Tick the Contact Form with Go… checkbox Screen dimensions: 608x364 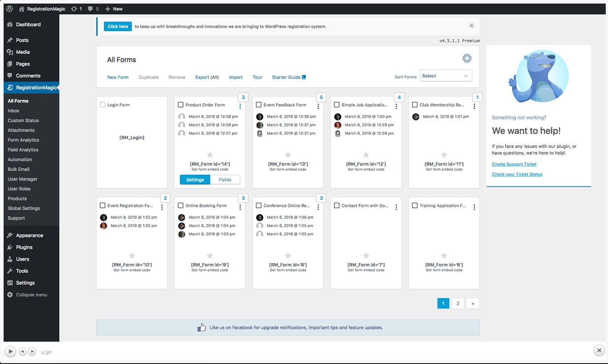[337, 206]
